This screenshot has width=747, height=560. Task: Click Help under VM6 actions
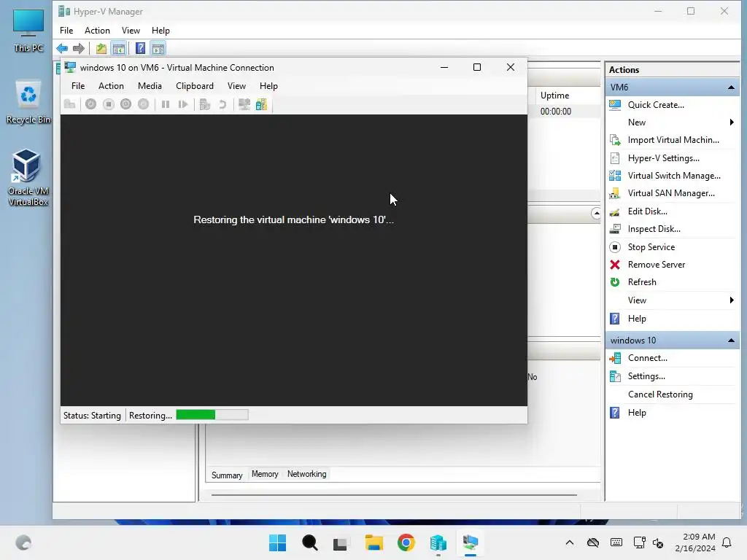[x=636, y=319]
